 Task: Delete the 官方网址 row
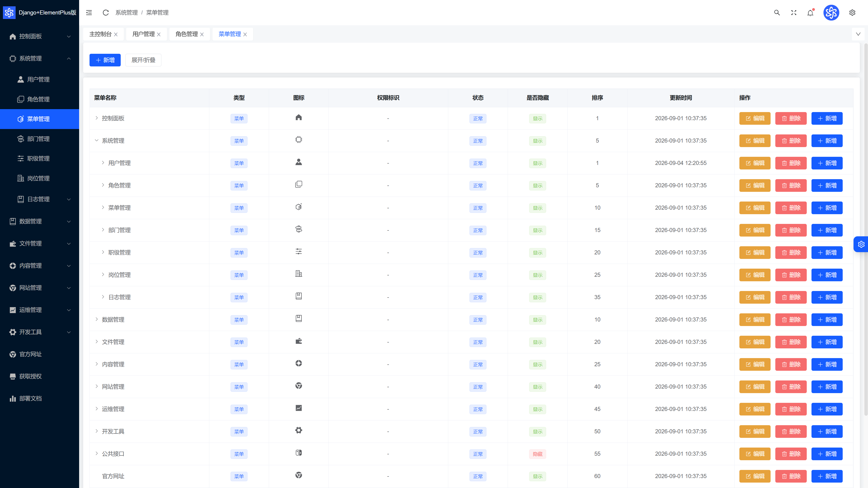(791, 476)
